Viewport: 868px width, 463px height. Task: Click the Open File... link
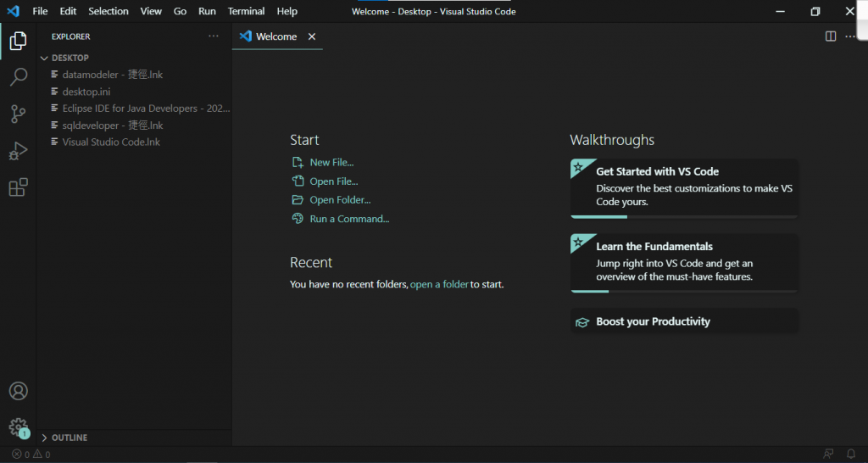click(334, 181)
